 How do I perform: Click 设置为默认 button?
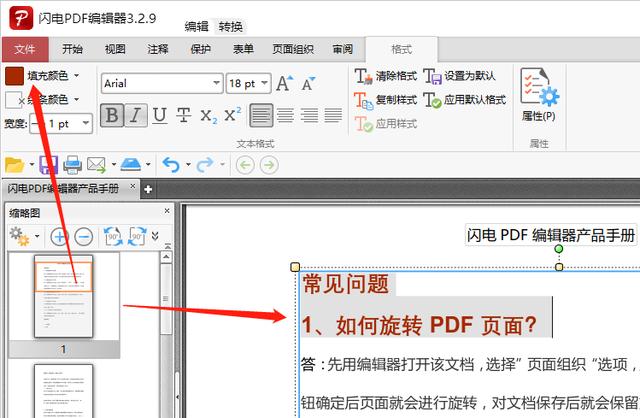point(459,76)
